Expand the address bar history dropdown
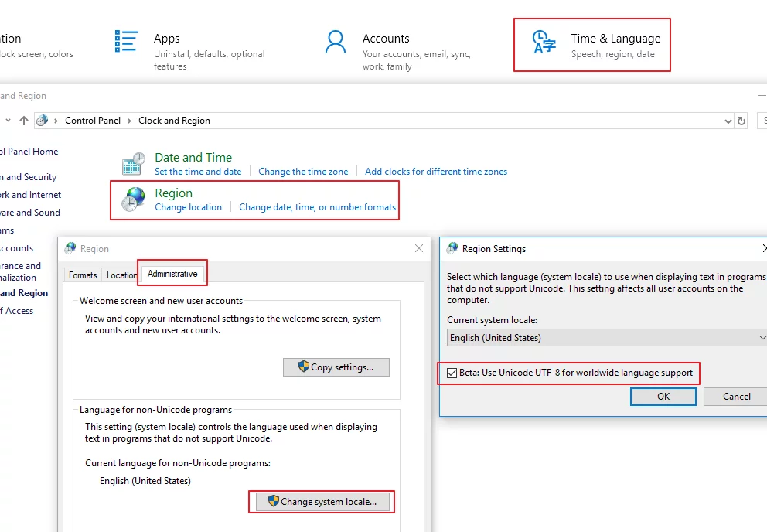Image resolution: width=767 pixels, height=532 pixels. click(728, 121)
